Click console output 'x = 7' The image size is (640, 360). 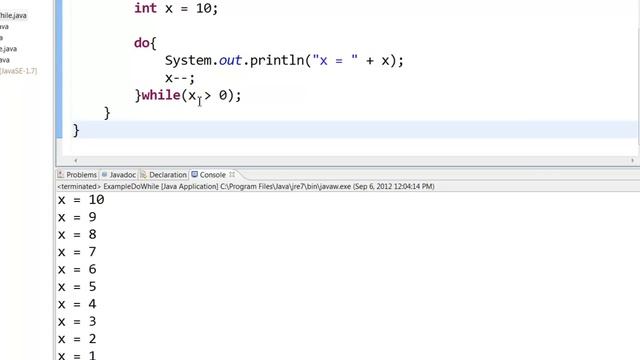click(x=77, y=252)
